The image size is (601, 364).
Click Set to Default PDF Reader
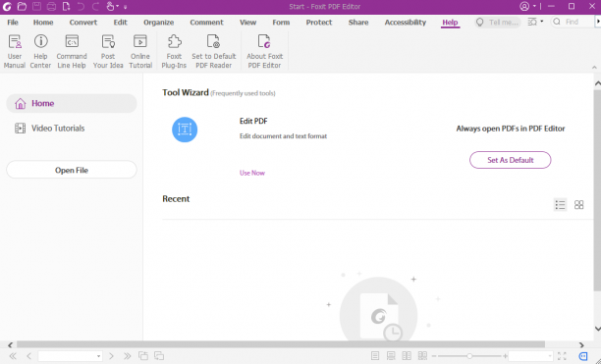pos(213,52)
